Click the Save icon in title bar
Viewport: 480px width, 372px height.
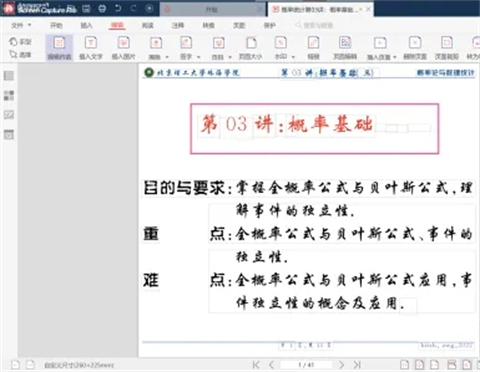click(86, 9)
